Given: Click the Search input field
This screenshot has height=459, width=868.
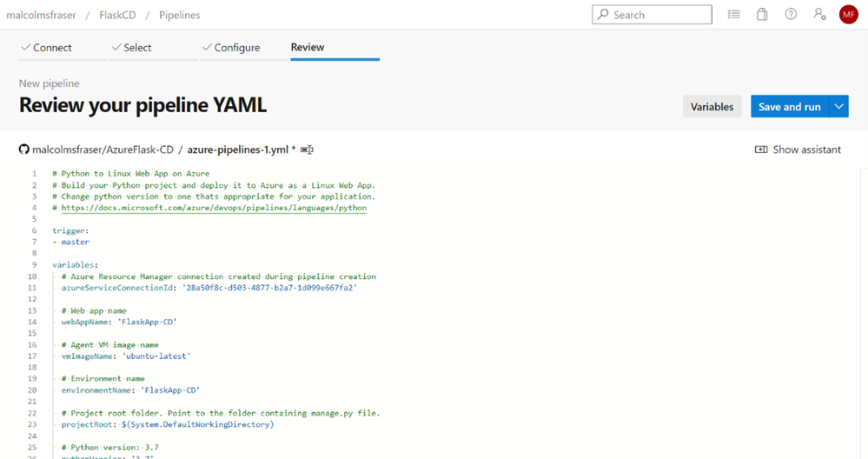Looking at the screenshot, I should (x=653, y=15).
